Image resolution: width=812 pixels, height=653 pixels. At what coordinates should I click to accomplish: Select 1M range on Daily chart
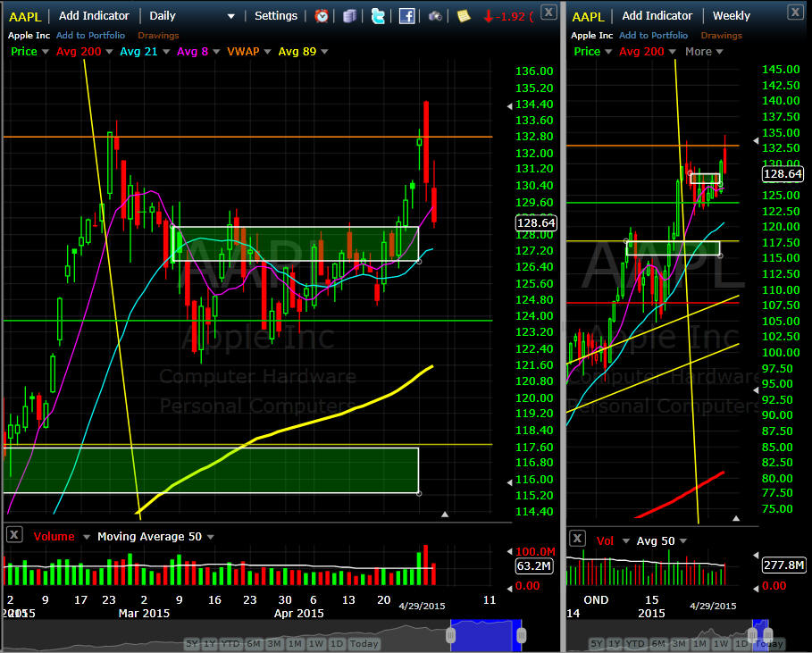click(x=295, y=644)
